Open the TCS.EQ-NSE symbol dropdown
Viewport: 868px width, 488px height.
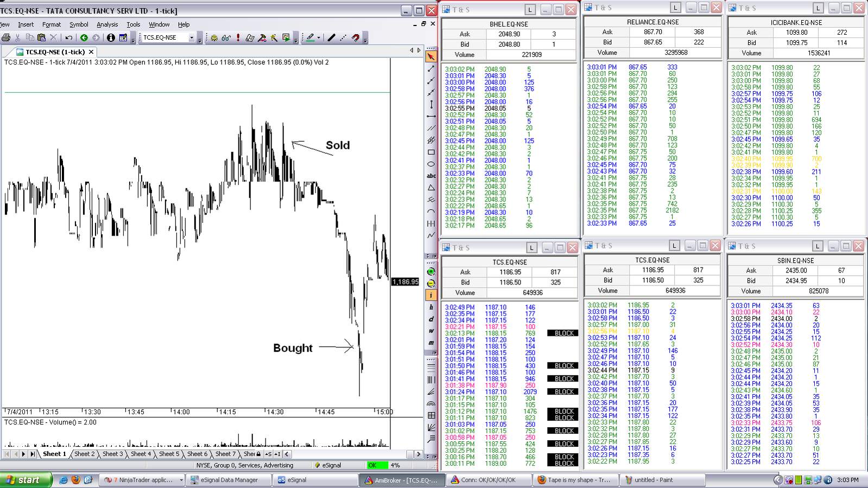[x=192, y=37]
